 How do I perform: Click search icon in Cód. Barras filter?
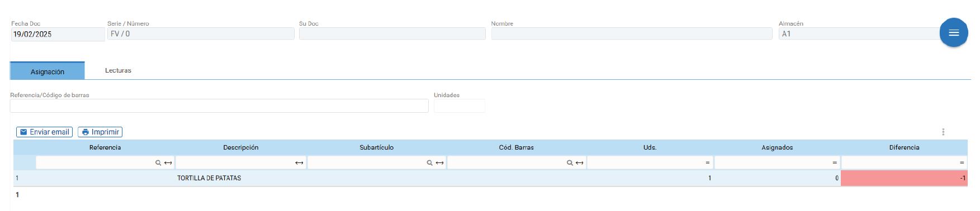click(x=570, y=163)
